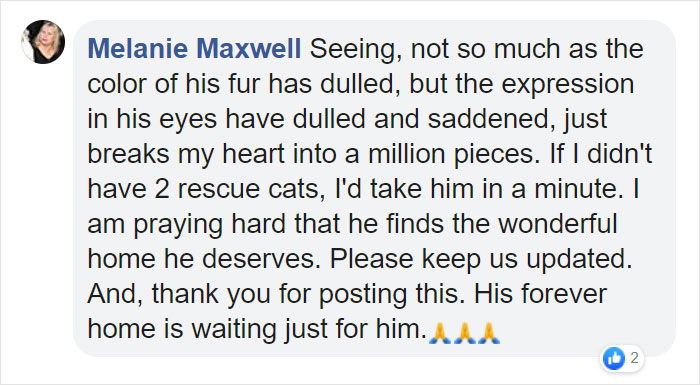
Task: Click the sentence "Please keep us updated."
Action: coord(481,260)
